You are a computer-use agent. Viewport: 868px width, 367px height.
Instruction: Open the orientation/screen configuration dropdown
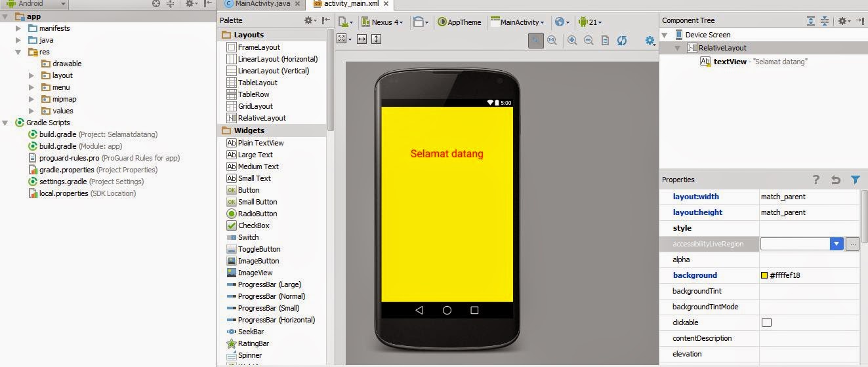click(421, 22)
